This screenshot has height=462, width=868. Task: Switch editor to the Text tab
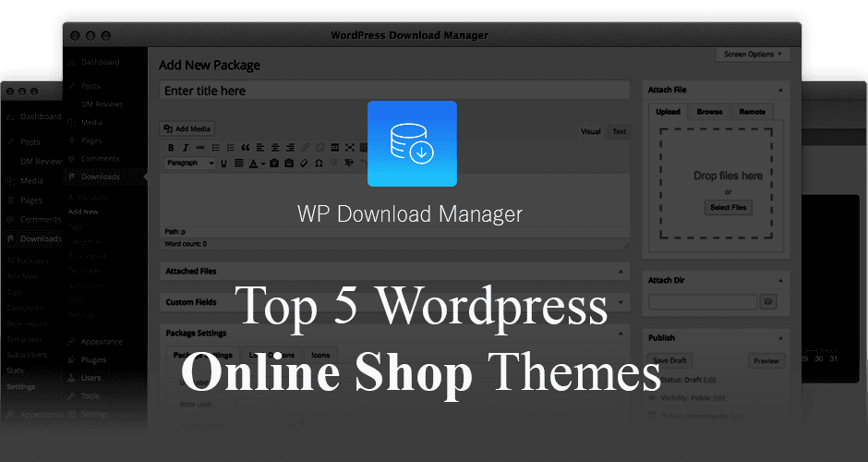[619, 132]
